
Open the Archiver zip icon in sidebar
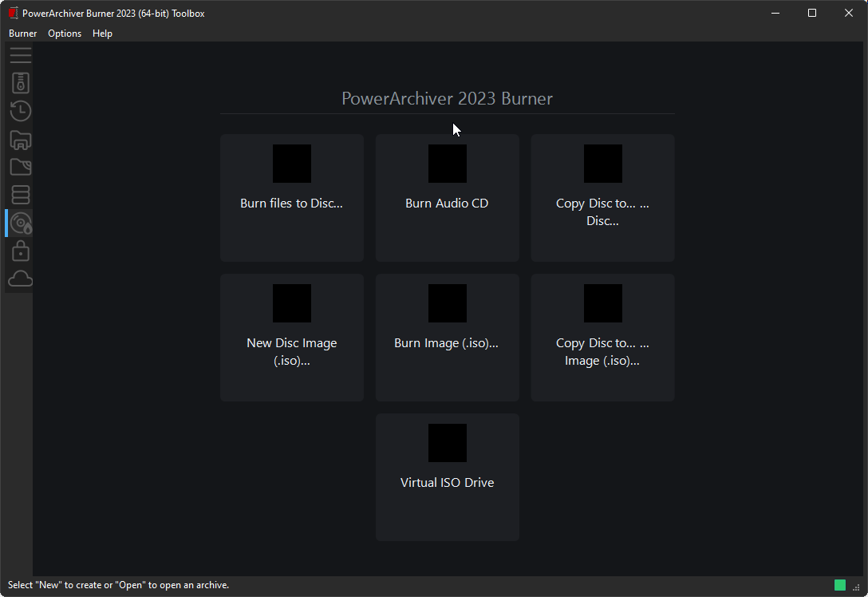[21, 83]
